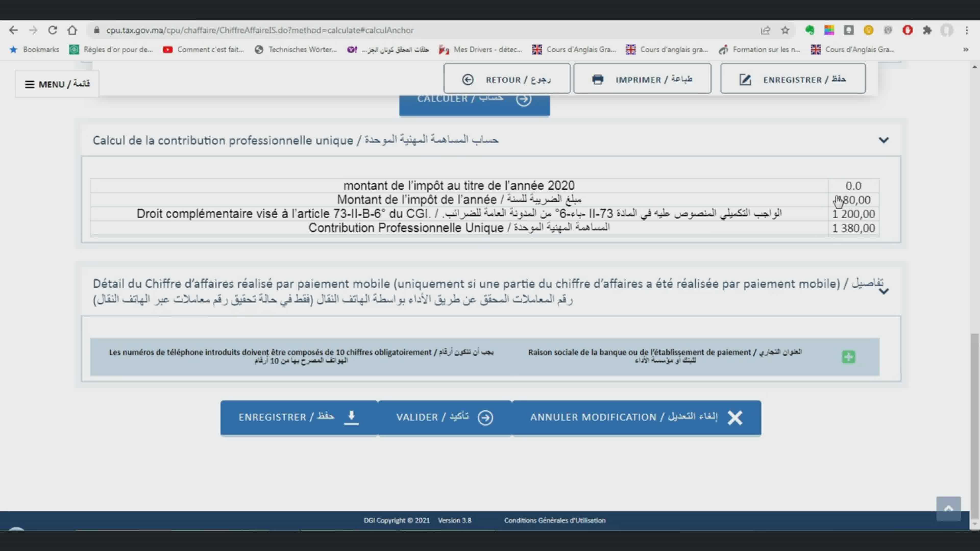Open the Formation sur les n... bookmark
Screen dimensions: 980x551
tap(760, 49)
